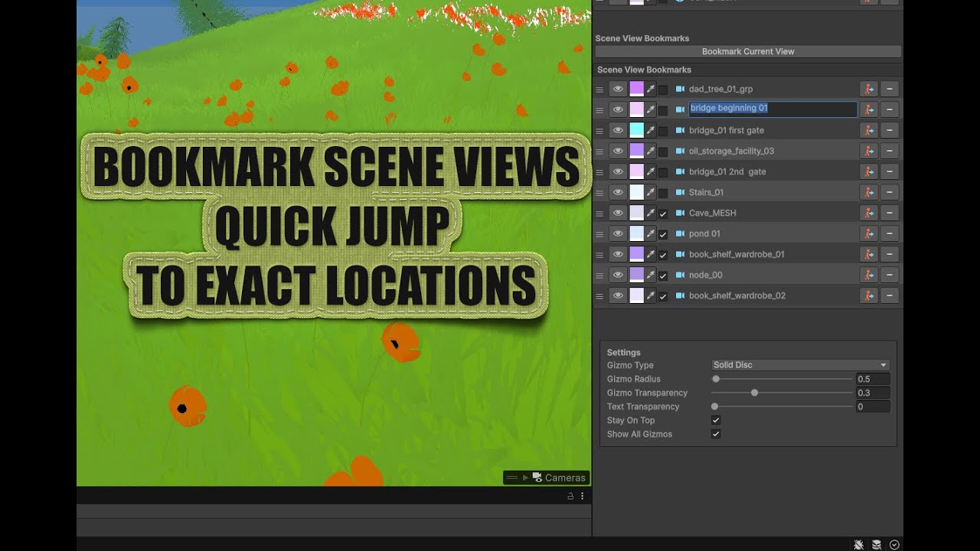Image resolution: width=980 pixels, height=551 pixels.
Task: Click the auto-refresh checkmark status icon
Action: pyautogui.click(x=894, y=545)
